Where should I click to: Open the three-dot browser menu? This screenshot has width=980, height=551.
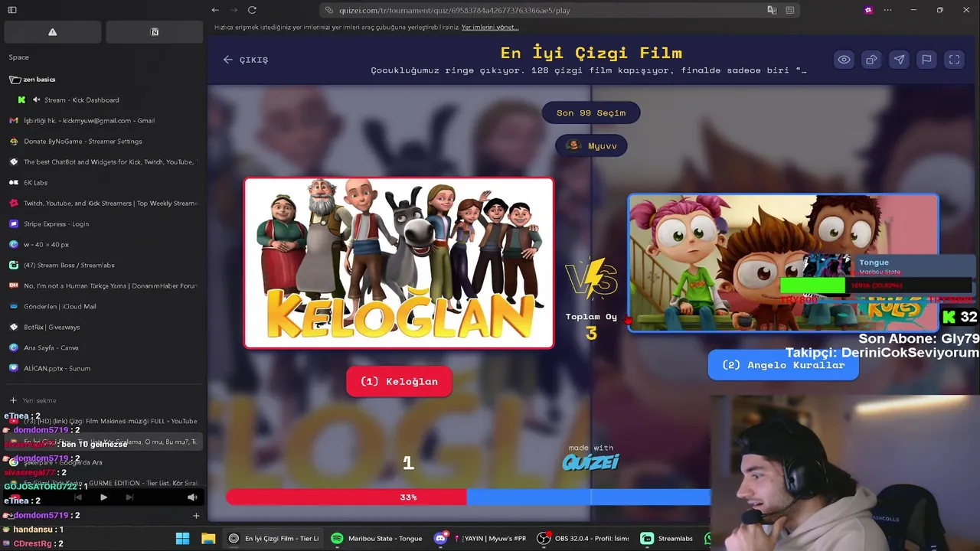(x=887, y=10)
